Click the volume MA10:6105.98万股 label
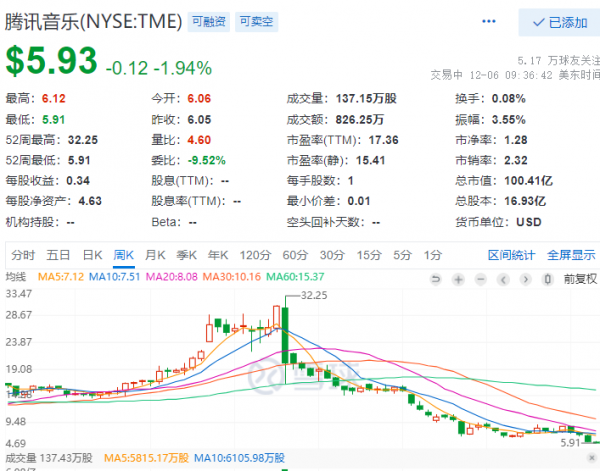The image size is (600, 471). 239,458
